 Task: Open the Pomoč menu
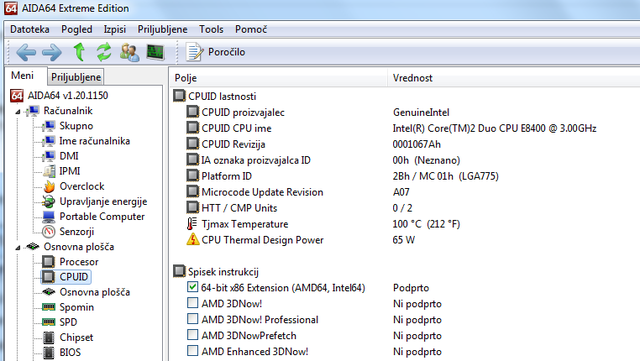(x=251, y=29)
